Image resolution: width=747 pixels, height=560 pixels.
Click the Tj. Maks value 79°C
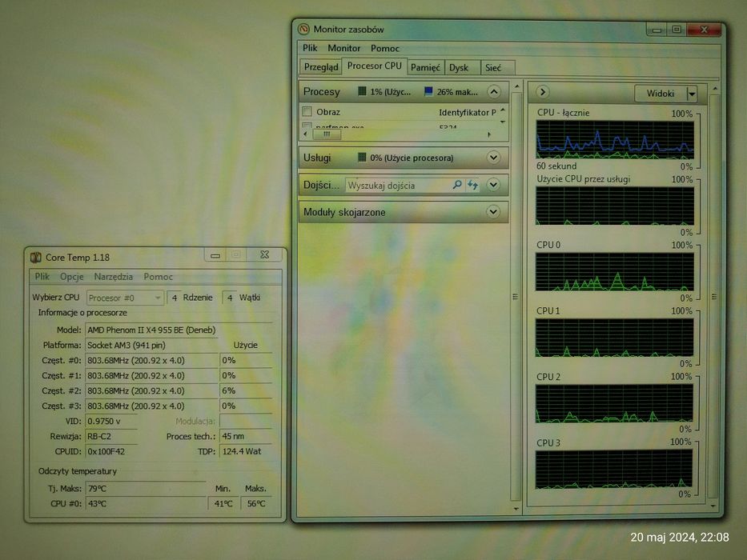(x=145, y=488)
